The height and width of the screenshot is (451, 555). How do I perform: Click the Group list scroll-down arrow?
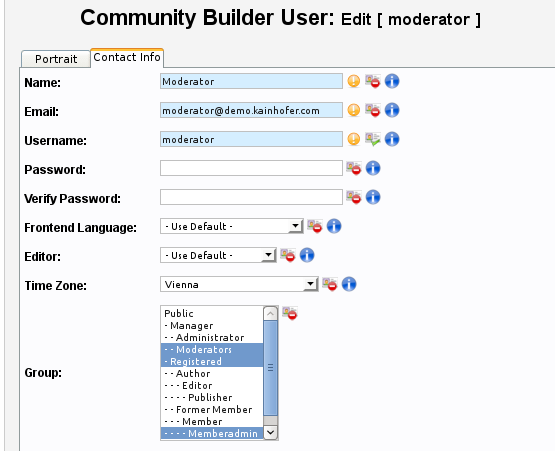pos(271,432)
